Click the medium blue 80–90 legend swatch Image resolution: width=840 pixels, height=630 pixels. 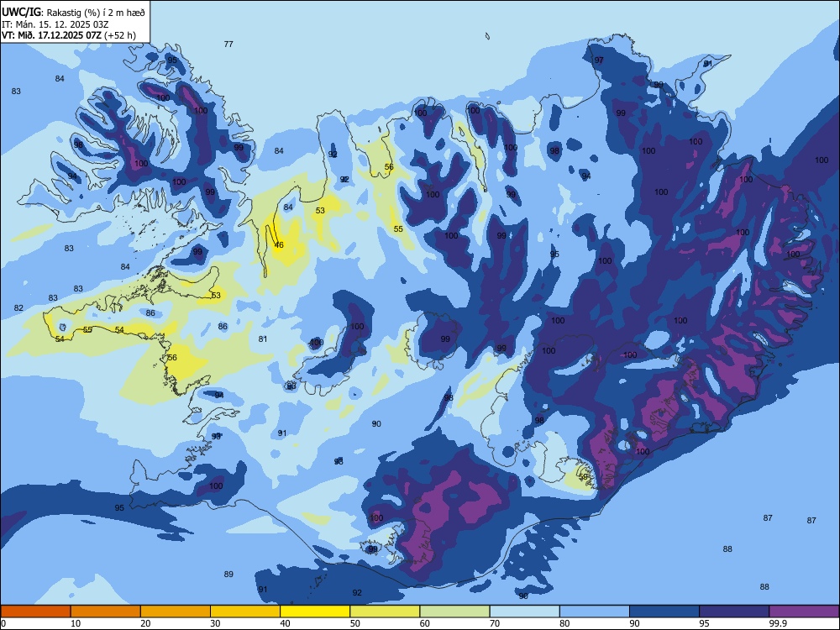click(x=595, y=612)
